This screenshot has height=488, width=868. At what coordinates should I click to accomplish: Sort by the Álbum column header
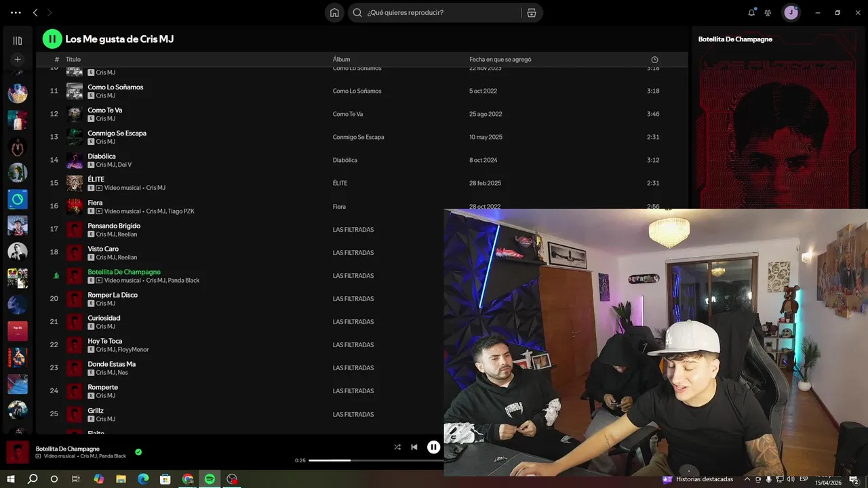341,60
